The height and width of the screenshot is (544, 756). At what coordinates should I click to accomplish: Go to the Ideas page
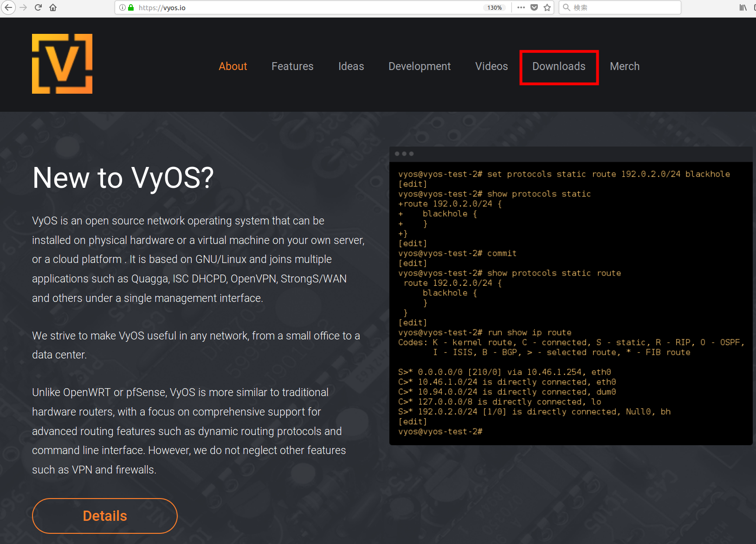[351, 66]
